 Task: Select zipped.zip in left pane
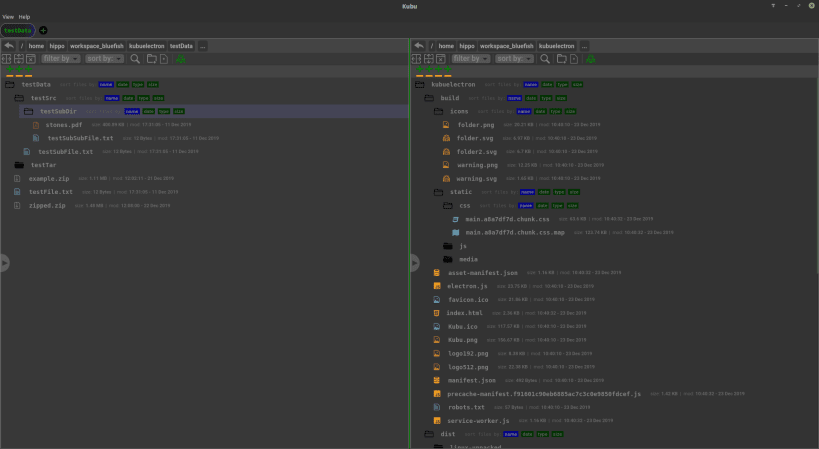(47, 206)
